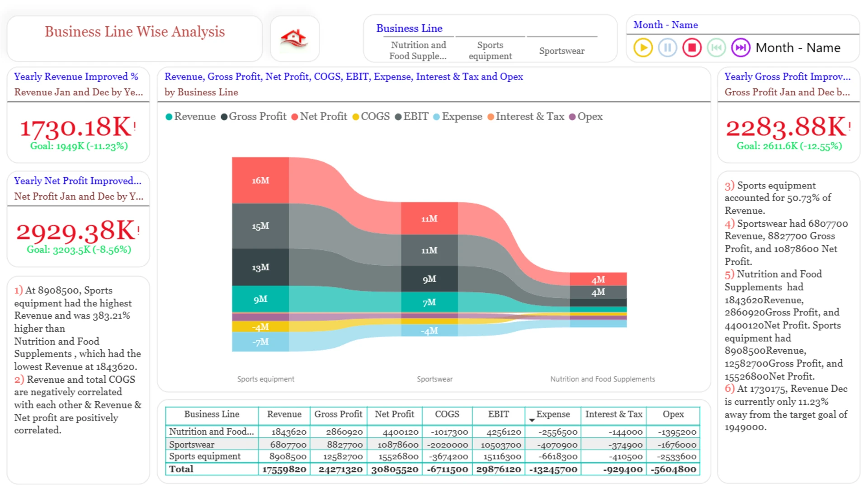Click the 9M Revenue segment for Sports equipment
The image size is (868, 488).
260,299
